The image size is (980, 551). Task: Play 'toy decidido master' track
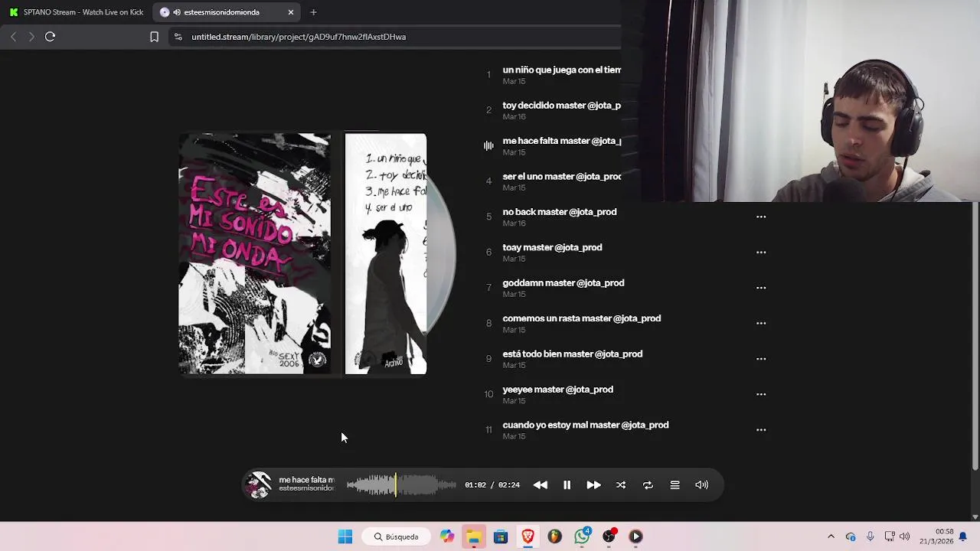[x=561, y=106]
